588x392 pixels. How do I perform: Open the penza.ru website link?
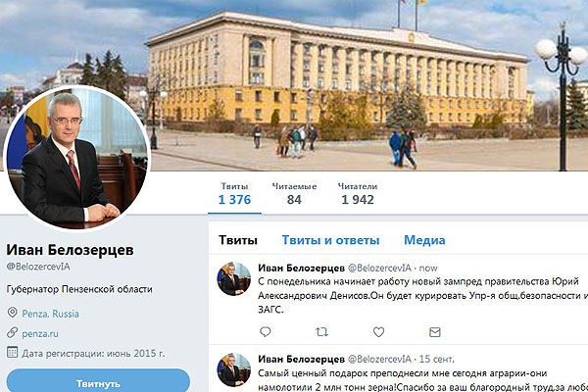40,333
